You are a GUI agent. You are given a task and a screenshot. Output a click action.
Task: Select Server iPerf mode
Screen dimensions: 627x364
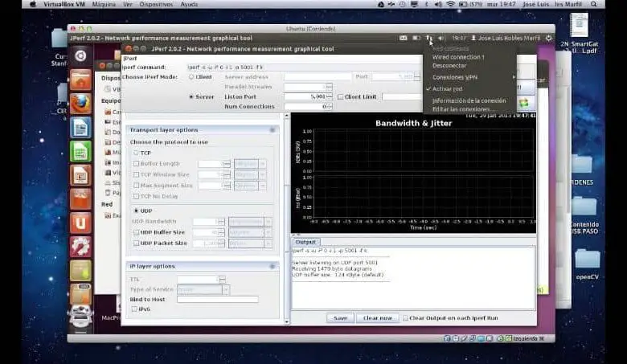[191, 96]
